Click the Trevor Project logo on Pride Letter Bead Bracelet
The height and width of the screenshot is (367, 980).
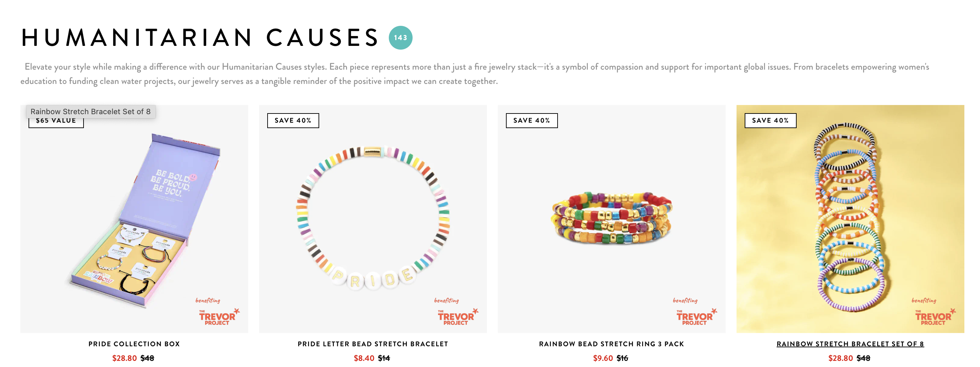click(456, 317)
